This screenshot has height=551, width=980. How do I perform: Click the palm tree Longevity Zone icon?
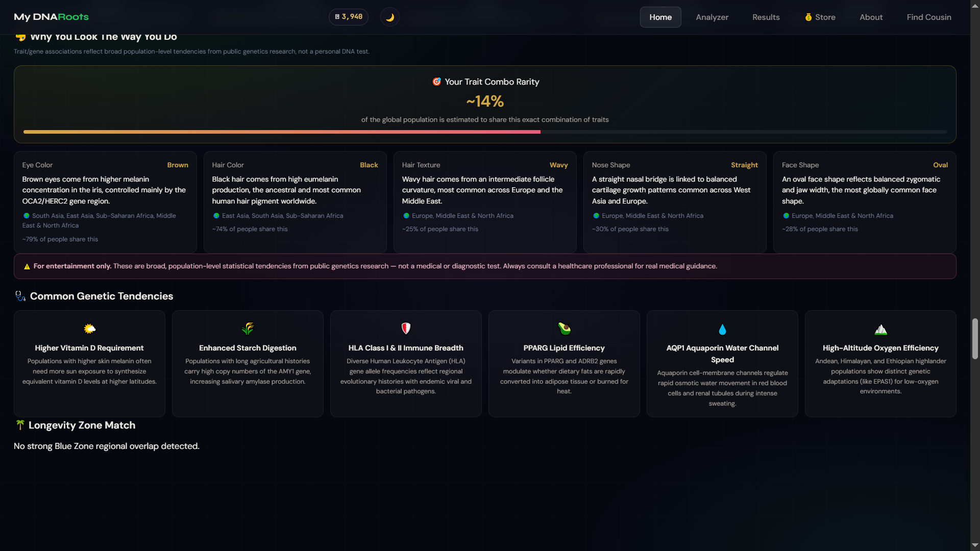[20, 424]
